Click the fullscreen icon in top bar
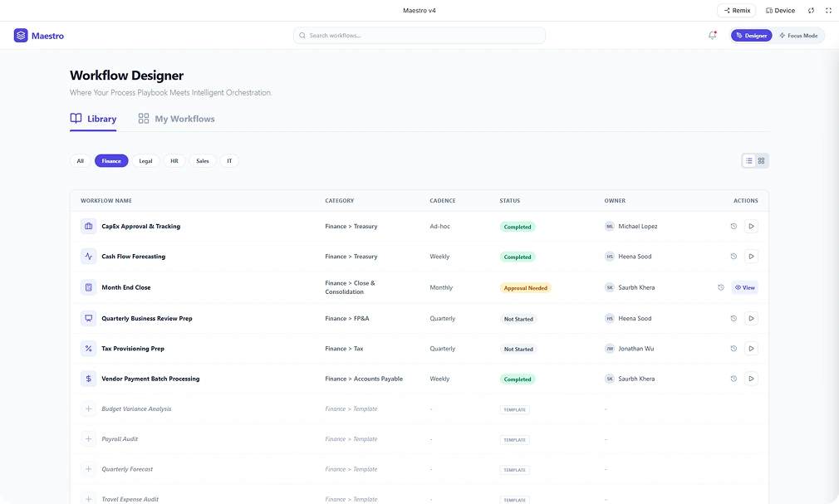This screenshot has height=504, width=839. click(x=828, y=11)
